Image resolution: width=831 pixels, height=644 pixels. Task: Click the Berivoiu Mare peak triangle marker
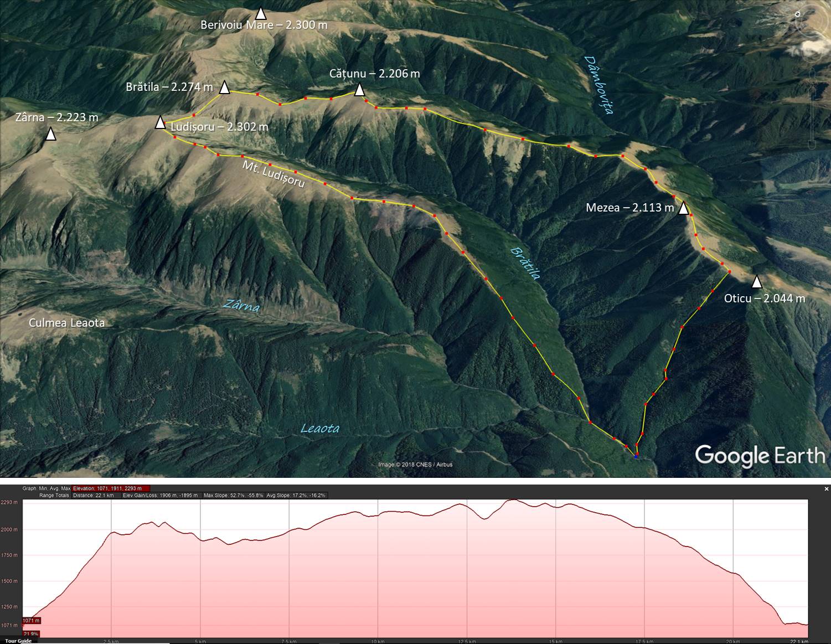click(260, 13)
